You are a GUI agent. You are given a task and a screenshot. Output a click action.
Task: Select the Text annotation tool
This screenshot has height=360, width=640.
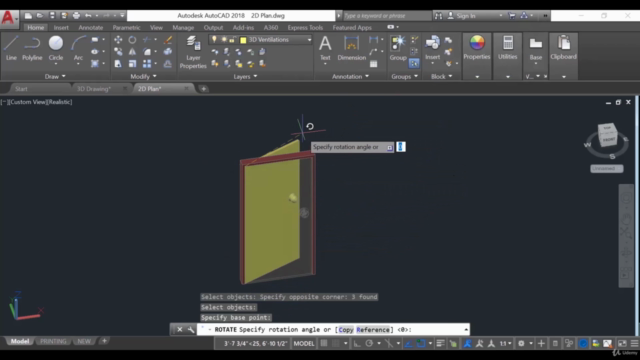(x=325, y=48)
